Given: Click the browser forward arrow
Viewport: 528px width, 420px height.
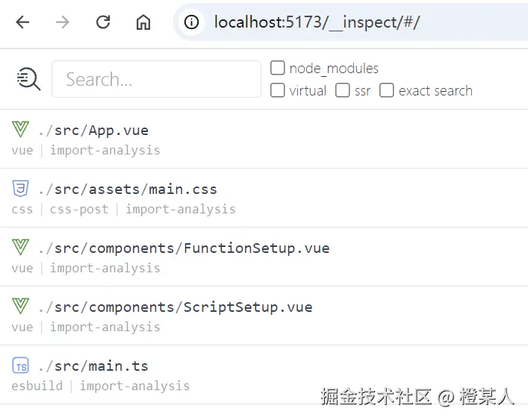Looking at the screenshot, I should click(x=63, y=22).
